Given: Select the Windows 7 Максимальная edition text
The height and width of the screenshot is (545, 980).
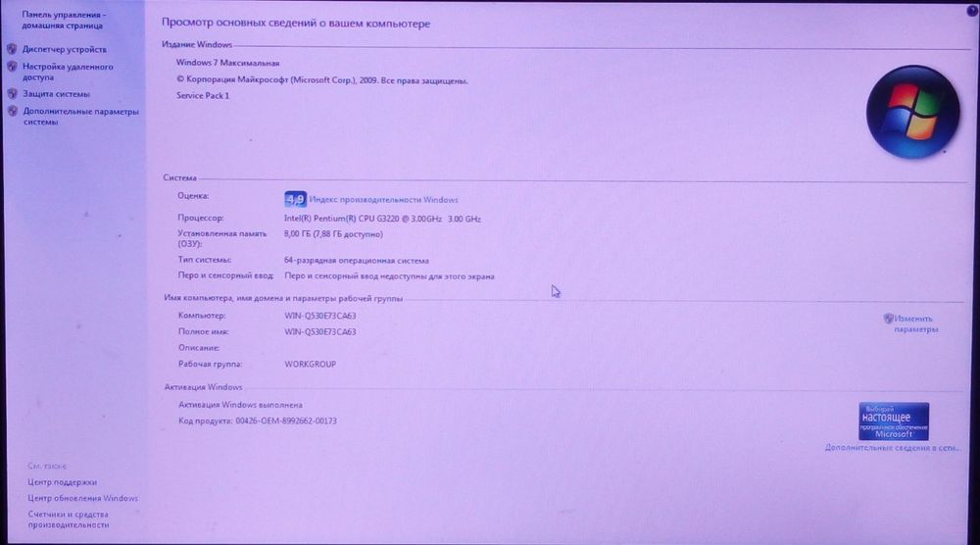Looking at the screenshot, I should click(227, 63).
